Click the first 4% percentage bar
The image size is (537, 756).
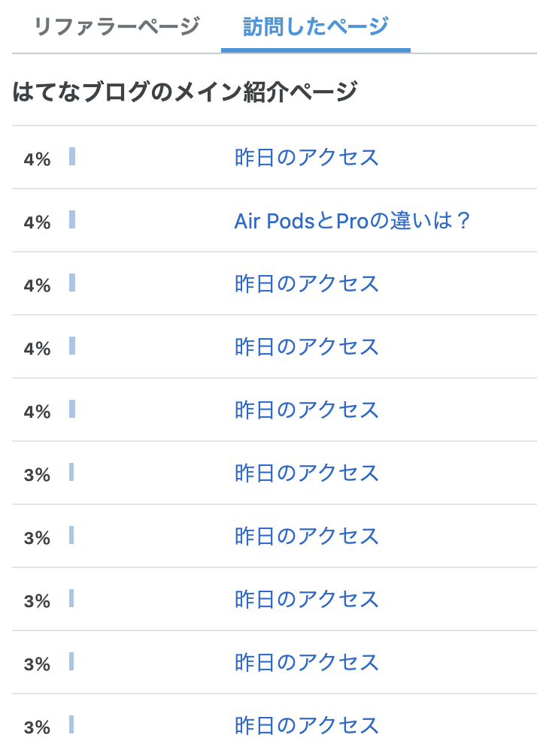(x=72, y=156)
